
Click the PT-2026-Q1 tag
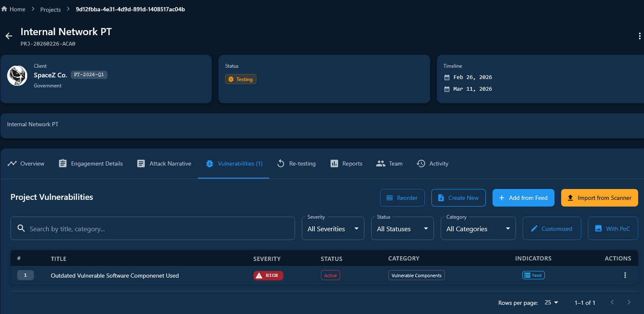[89, 75]
